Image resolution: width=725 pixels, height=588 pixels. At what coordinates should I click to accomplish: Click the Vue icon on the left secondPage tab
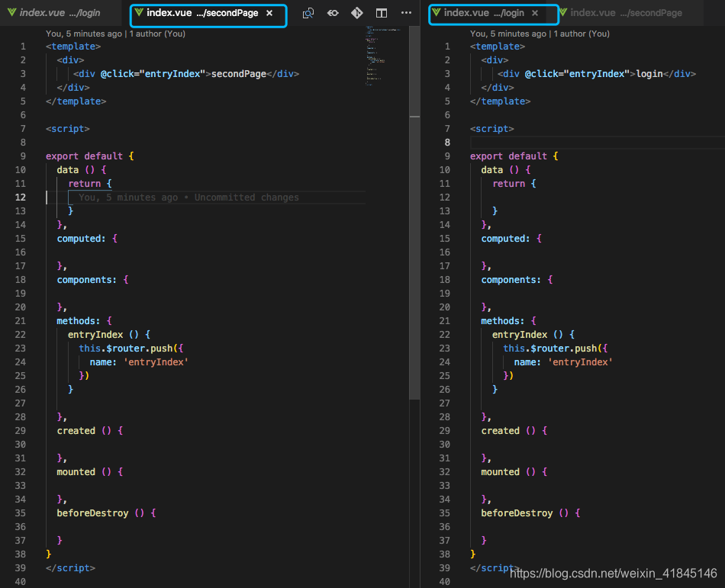tap(139, 12)
